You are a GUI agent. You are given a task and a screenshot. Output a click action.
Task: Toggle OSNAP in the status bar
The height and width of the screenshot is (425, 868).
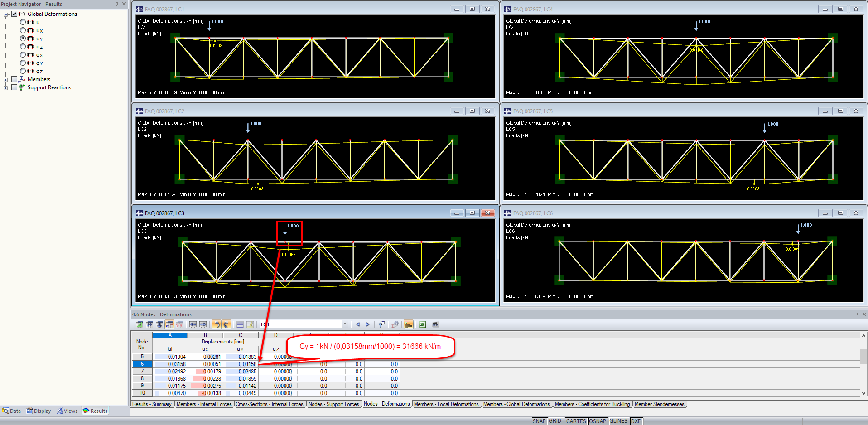(x=598, y=421)
